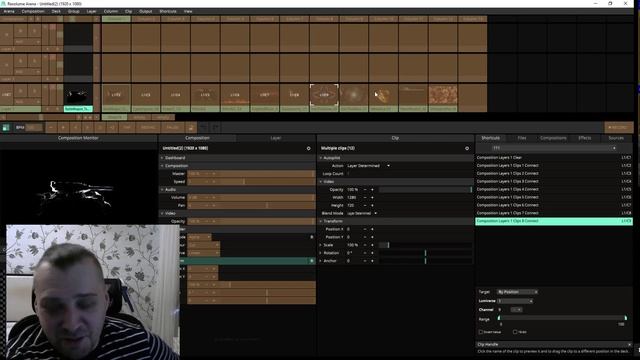The image size is (640, 360).
Task: Open the Multiple clips settings gear icon
Action: tap(467, 149)
